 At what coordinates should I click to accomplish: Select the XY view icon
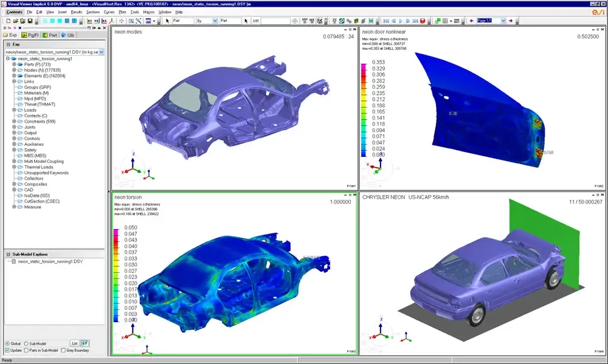89,21
